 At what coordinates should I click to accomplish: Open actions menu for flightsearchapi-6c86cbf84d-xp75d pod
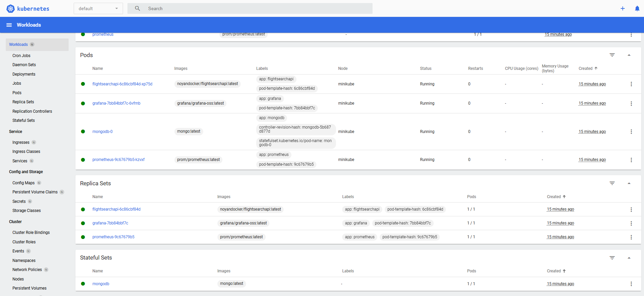point(631,84)
